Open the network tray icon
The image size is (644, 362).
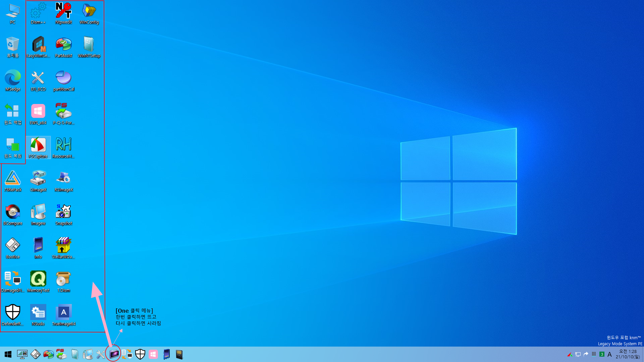[578, 354]
